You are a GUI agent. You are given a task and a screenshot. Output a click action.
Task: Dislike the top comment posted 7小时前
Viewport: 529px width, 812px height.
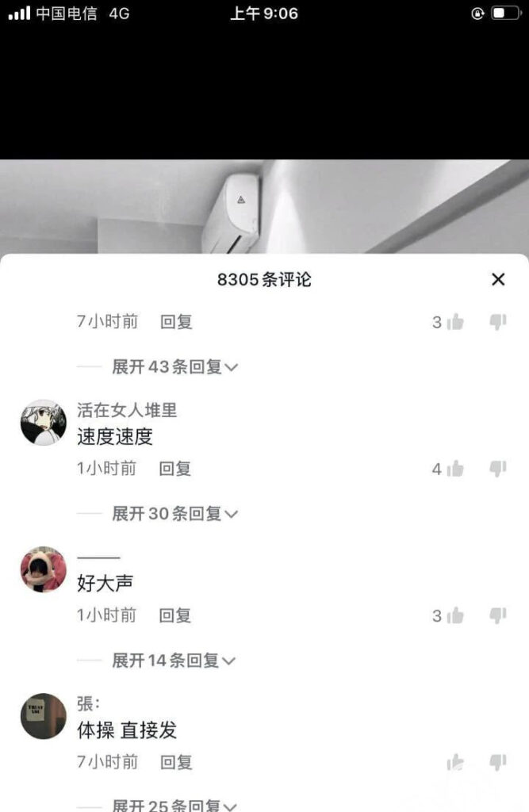point(498,322)
